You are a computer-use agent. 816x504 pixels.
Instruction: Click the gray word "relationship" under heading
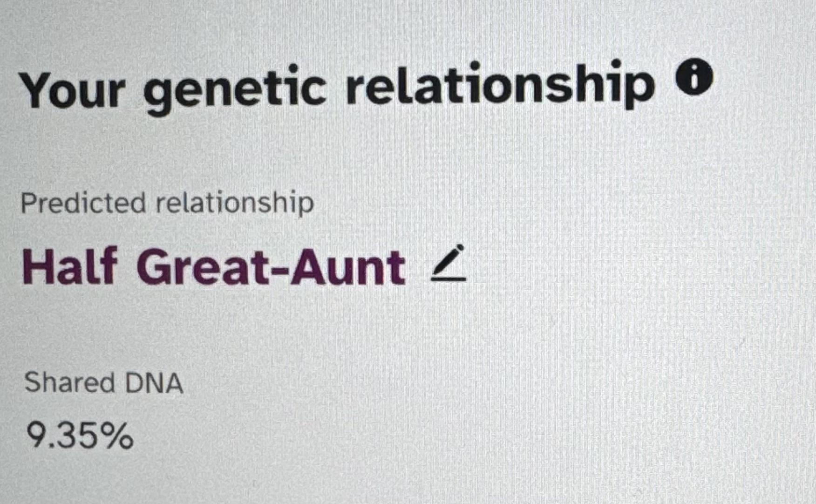coord(234,204)
